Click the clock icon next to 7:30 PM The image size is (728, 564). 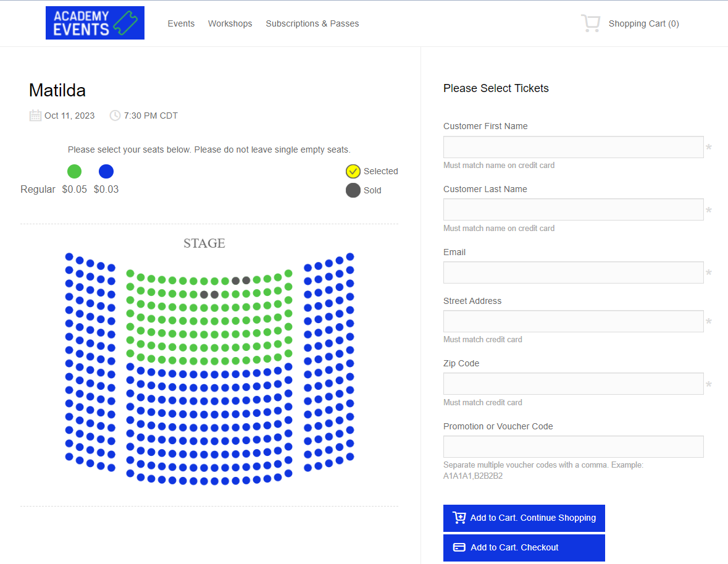click(x=115, y=116)
